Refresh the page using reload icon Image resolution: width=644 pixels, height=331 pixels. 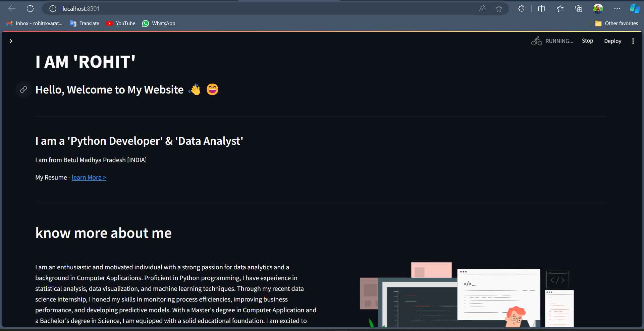coord(30,9)
